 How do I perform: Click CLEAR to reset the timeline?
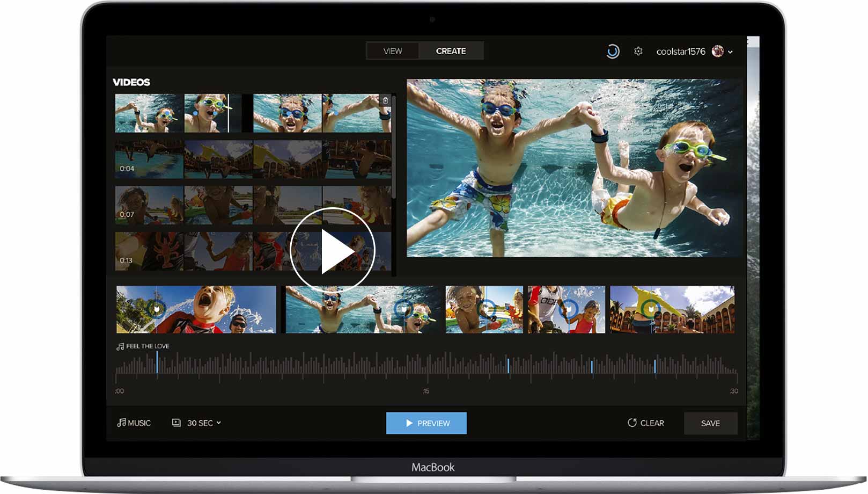(x=646, y=423)
